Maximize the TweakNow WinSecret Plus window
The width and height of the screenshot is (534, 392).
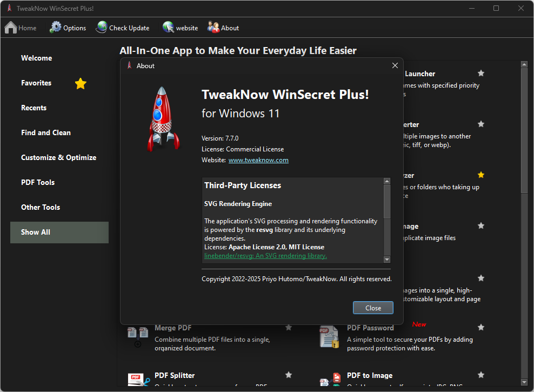click(x=496, y=8)
